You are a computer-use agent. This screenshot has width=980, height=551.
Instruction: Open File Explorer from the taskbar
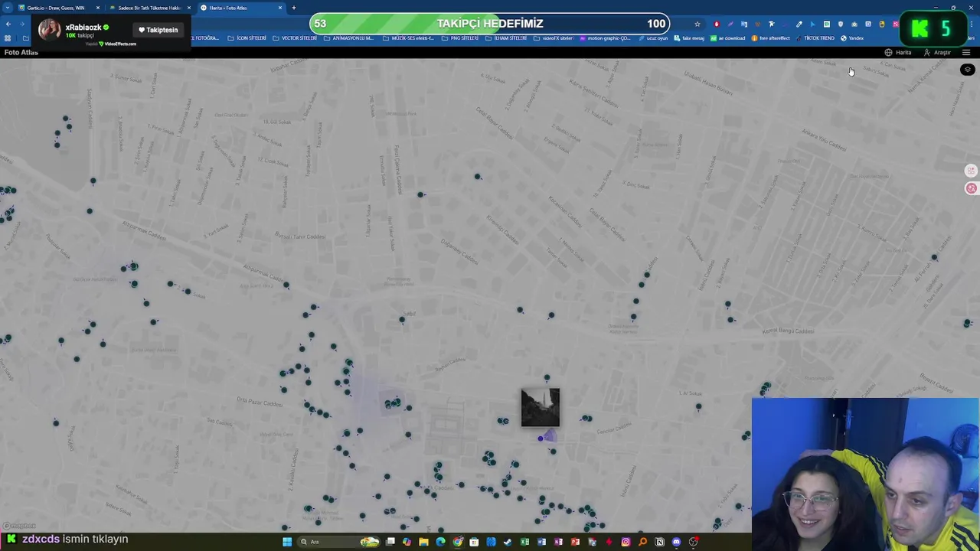pyautogui.click(x=423, y=542)
